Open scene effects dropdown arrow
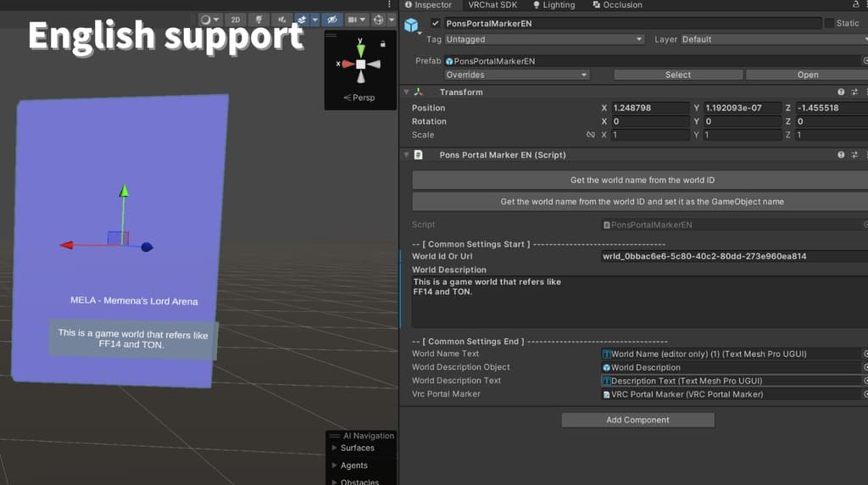The image size is (868, 485). [315, 20]
